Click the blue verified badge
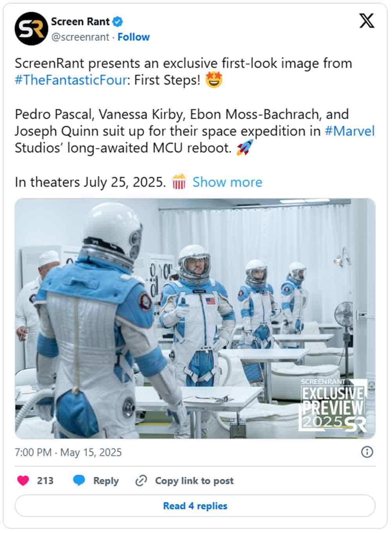Image resolution: width=392 pixels, height=533 pixels. [x=118, y=22]
